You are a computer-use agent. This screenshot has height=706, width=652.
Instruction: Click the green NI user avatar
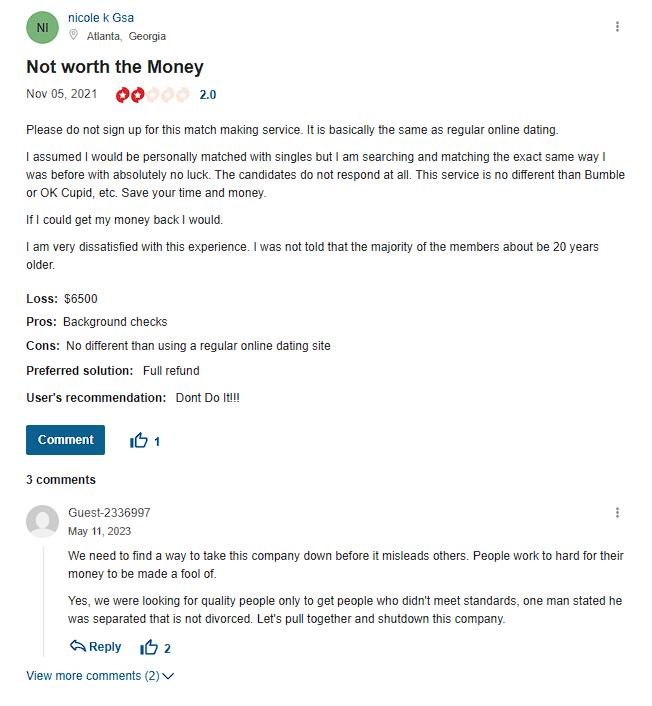click(x=42, y=27)
